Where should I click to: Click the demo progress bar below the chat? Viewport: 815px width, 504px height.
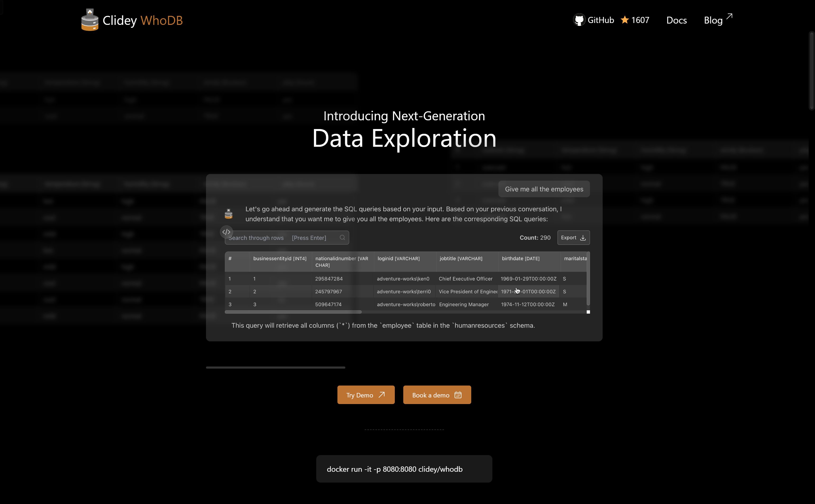(275, 367)
